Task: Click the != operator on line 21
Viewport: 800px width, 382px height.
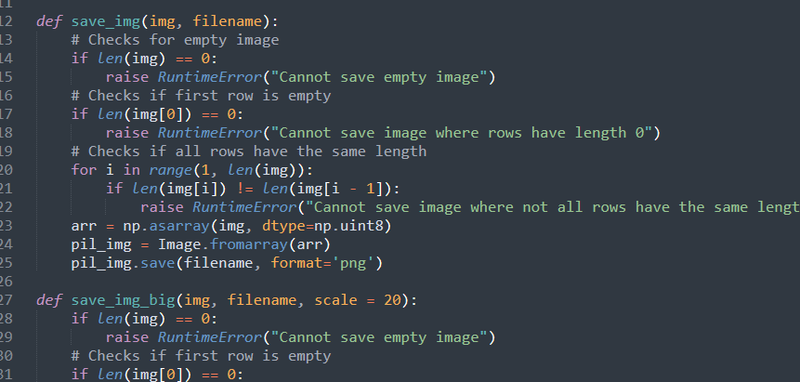Action: [244, 189]
